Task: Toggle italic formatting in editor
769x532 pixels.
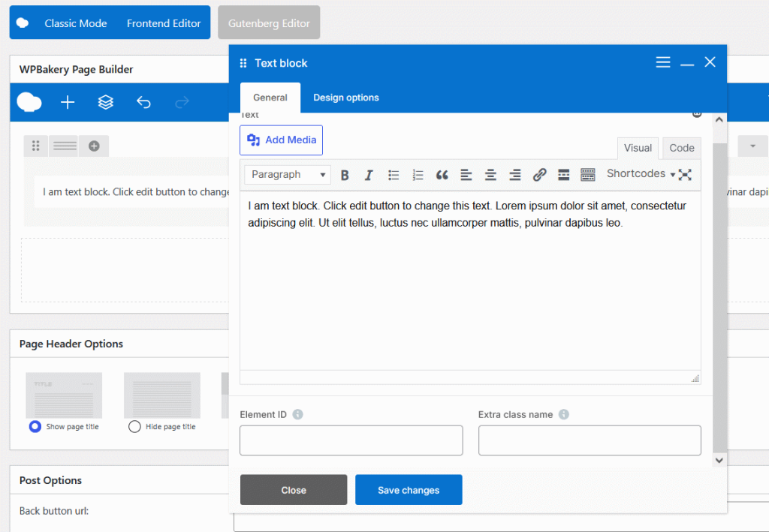Action: pyautogui.click(x=369, y=175)
